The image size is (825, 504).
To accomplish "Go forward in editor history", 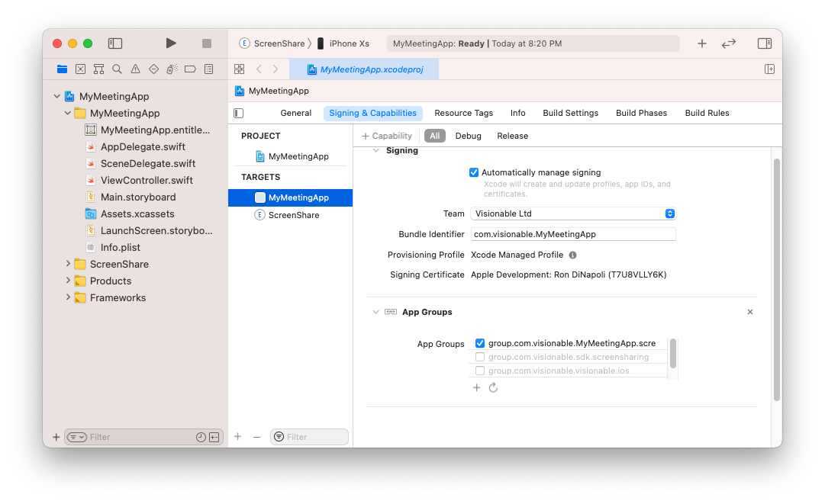I will click(x=276, y=69).
